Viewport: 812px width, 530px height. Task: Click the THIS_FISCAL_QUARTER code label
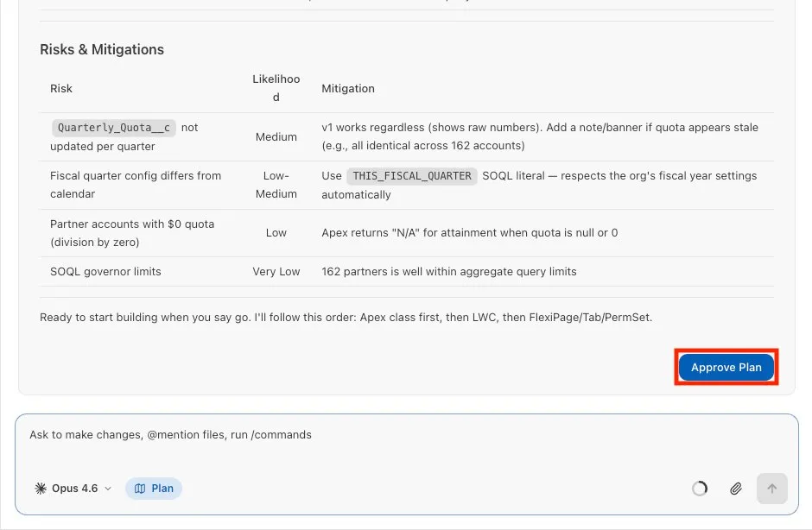click(412, 176)
